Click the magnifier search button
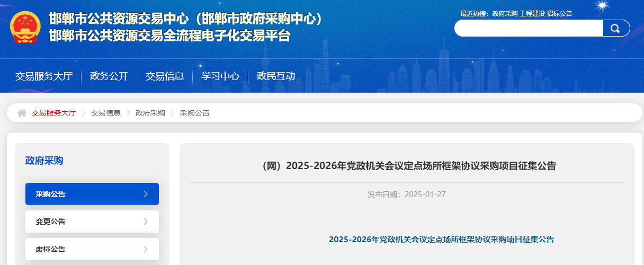644x265 pixels. pyautogui.click(x=616, y=28)
